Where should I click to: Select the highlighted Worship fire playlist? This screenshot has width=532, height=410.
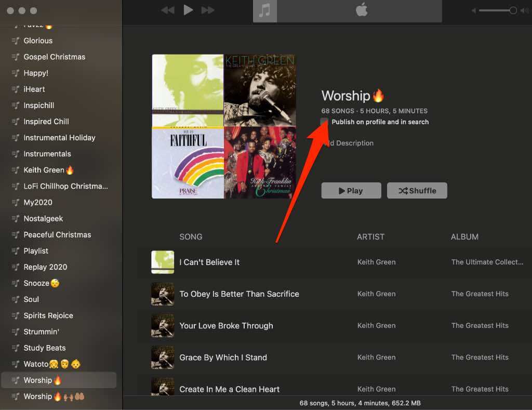tap(58, 380)
